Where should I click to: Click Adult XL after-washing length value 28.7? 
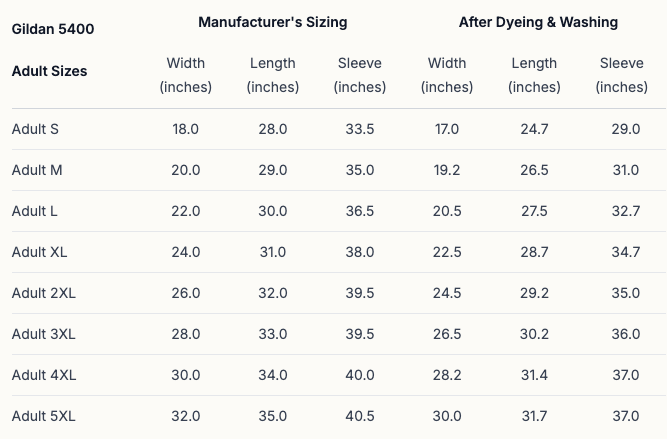pos(534,252)
